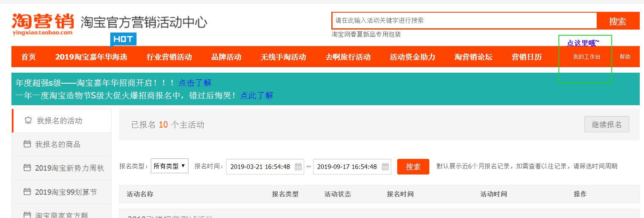Click the 操作 column header

[580, 194]
